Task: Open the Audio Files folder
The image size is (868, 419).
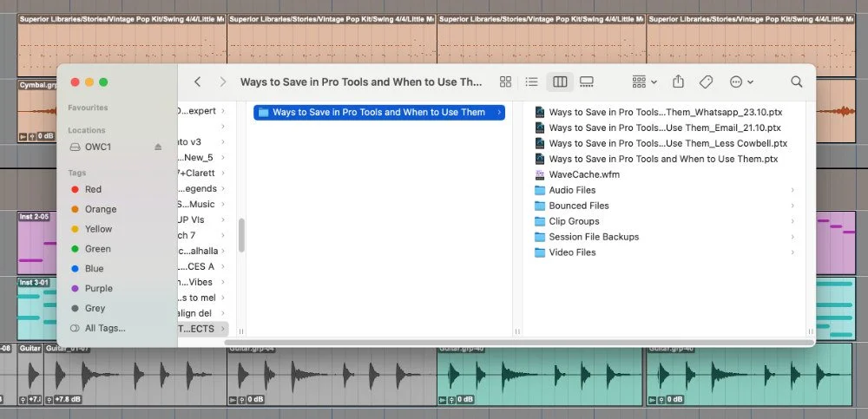Action: (x=572, y=190)
